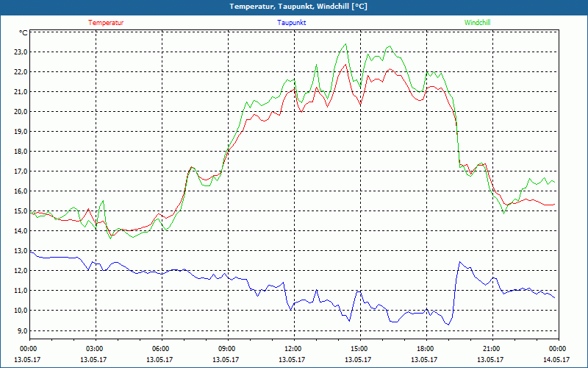
Task: Click the 13,0 y-axis value
Action: coord(21,251)
